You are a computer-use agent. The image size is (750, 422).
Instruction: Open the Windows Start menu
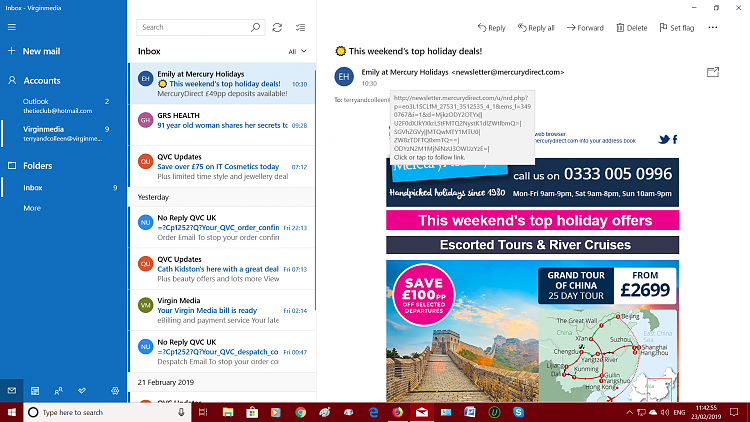click(x=11, y=412)
